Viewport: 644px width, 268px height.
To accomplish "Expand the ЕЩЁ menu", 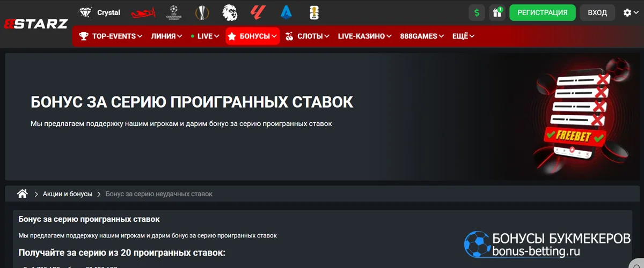I will 463,36.
